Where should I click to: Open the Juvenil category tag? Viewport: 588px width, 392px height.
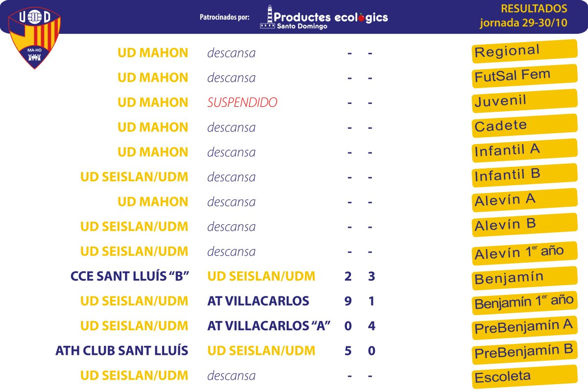pyautogui.click(x=525, y=101)
